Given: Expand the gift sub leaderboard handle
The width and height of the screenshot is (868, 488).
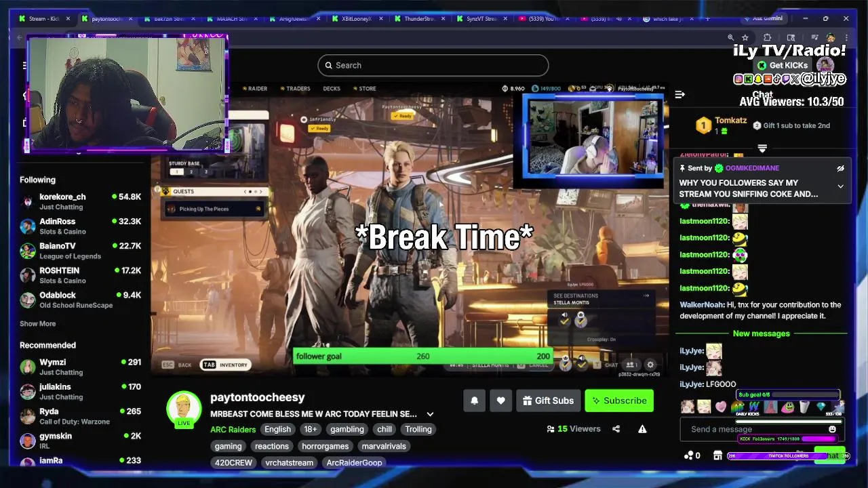Looking at the screenshot, I should pos(762,148).
